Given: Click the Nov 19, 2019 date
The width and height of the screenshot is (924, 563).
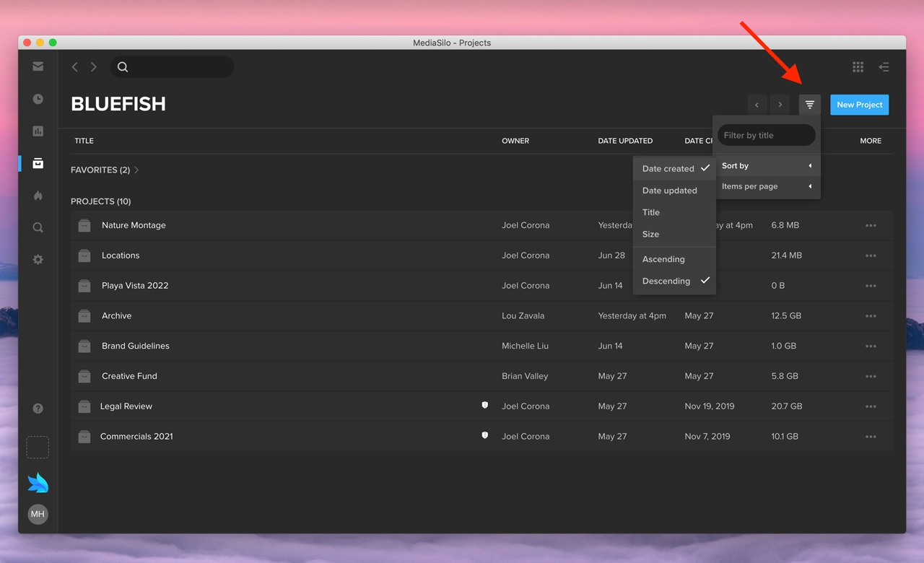Looking at the screenshot, I should 710,406.
